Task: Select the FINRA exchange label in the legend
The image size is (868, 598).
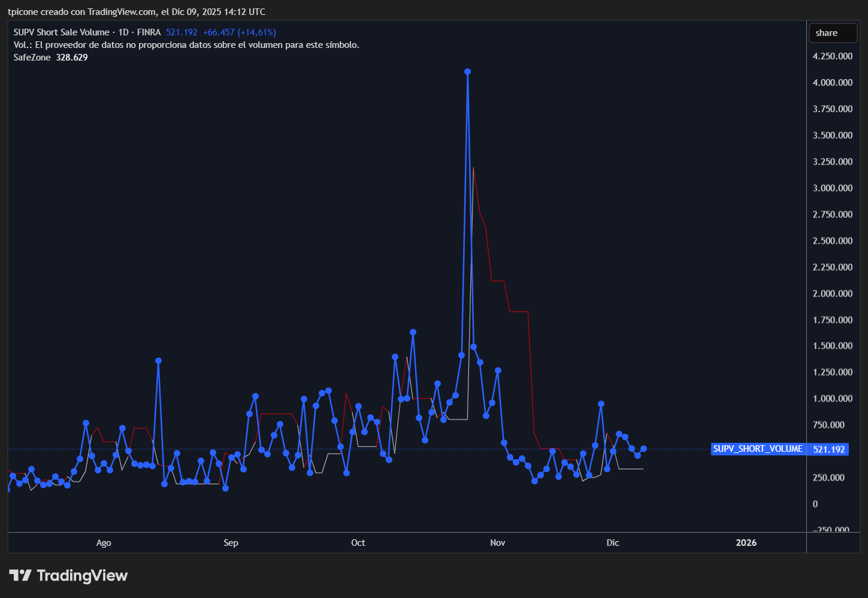Action: [x=149, y=32]
